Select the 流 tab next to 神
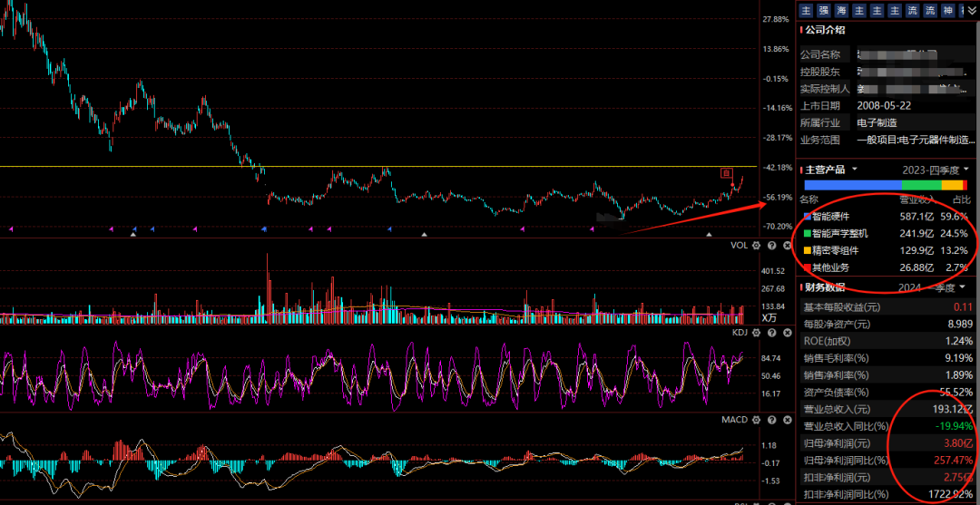 (x=931, y=11)
